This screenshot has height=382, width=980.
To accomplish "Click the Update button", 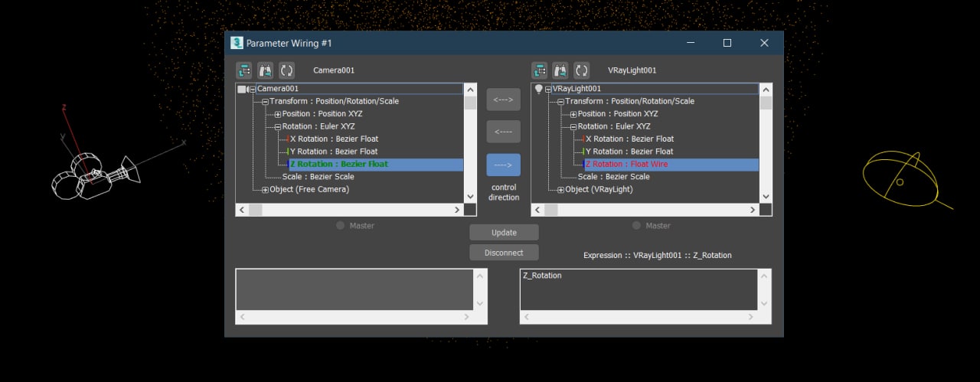I will coord(504,233).
